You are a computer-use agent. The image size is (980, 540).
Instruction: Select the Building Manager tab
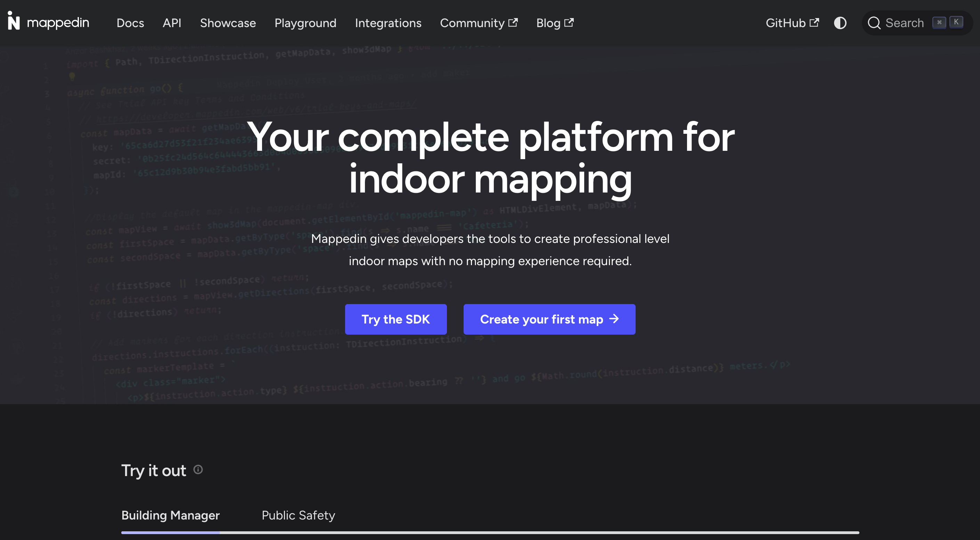pyautogui.click(x=170, y=515)
